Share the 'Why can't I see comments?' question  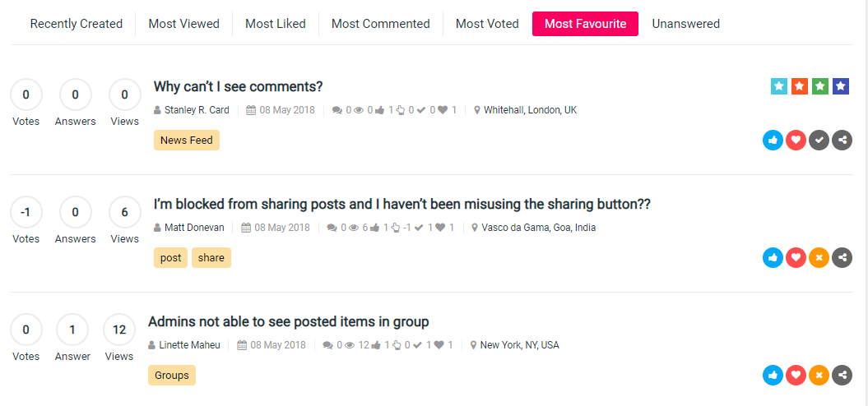tap(842, 141)
